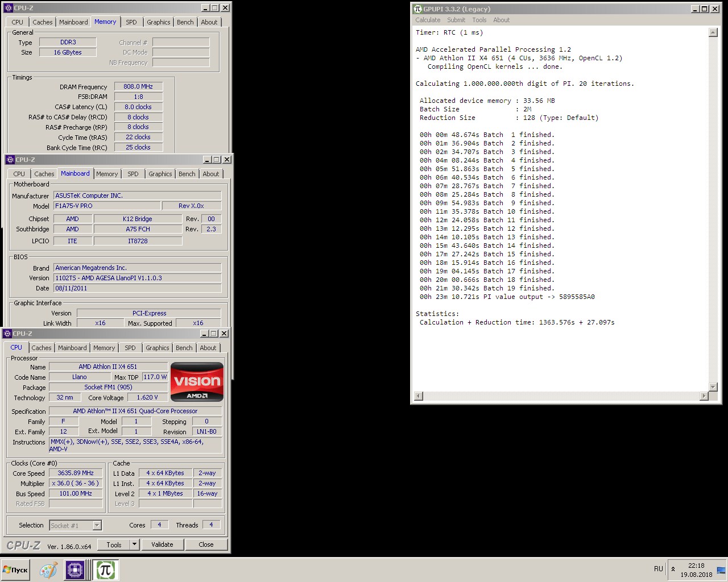Click GPUPI title bar pi icon
This screenshot has height=582, width=728.
click(417, 9)
